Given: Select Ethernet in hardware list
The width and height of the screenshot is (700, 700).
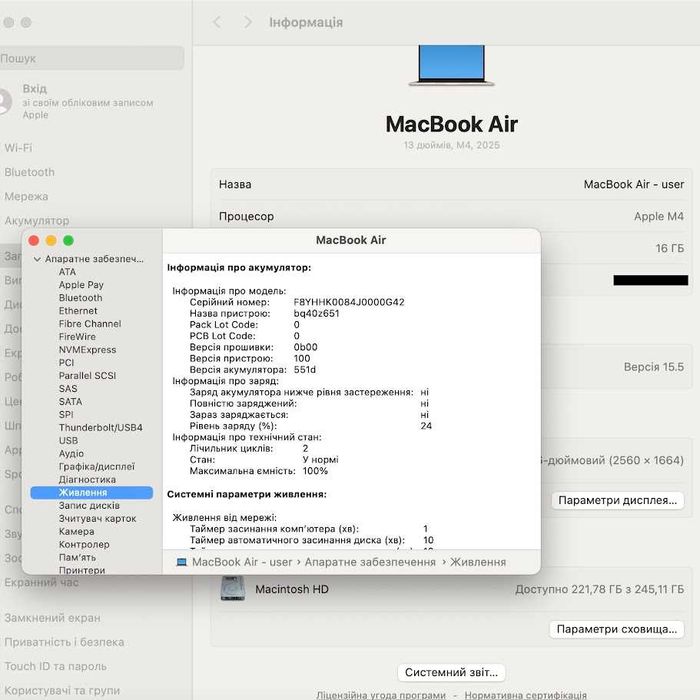Looking at the screenshot, I should point(78,311).
